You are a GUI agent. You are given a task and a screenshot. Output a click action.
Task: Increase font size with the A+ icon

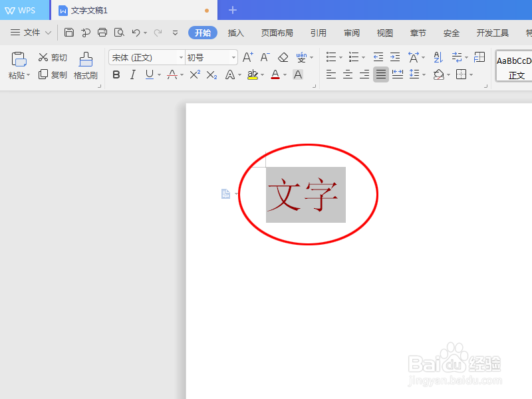[x=247, y=57]
